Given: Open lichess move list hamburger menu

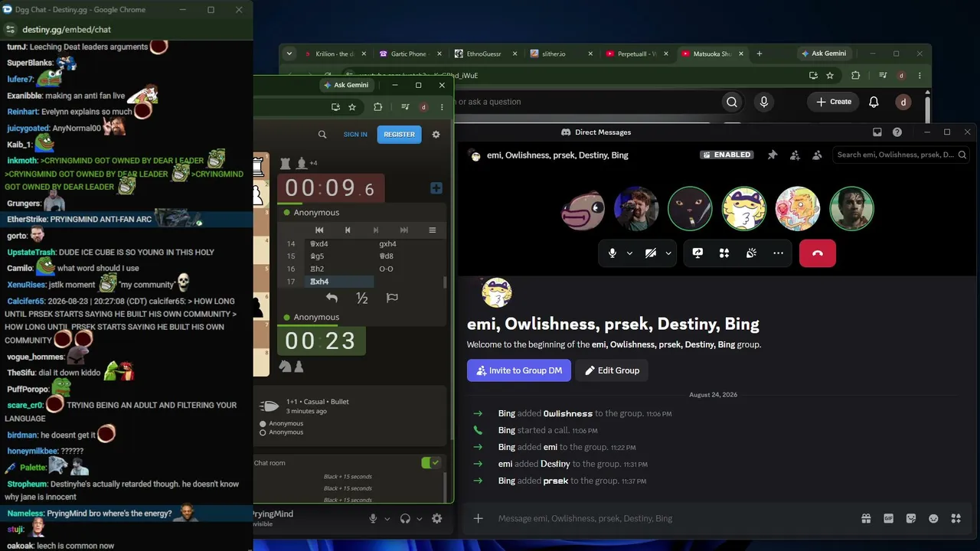Looking at the screenshot, I should click(x=432, y=230).
